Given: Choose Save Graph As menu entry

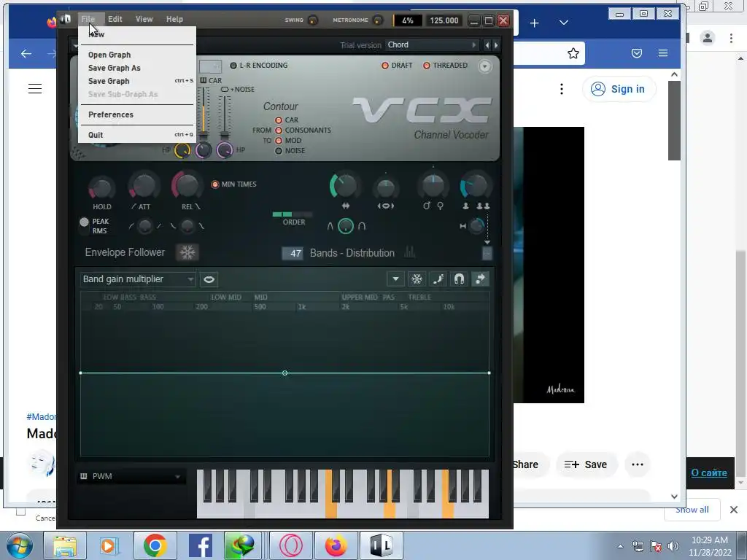Looking at the screenshot, I should coord(137,68).
